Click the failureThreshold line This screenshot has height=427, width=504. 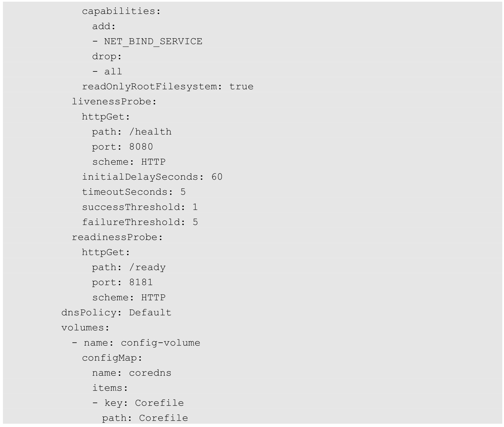coord(140,222)
